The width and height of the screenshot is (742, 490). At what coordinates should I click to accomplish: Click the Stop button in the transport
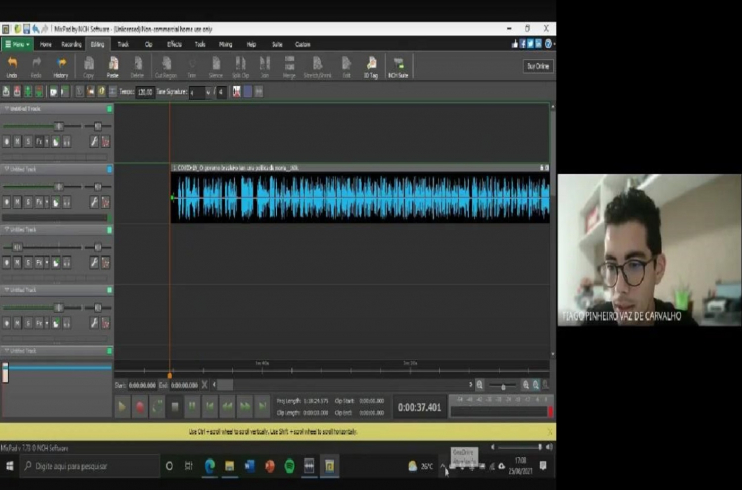pos(175,407)
